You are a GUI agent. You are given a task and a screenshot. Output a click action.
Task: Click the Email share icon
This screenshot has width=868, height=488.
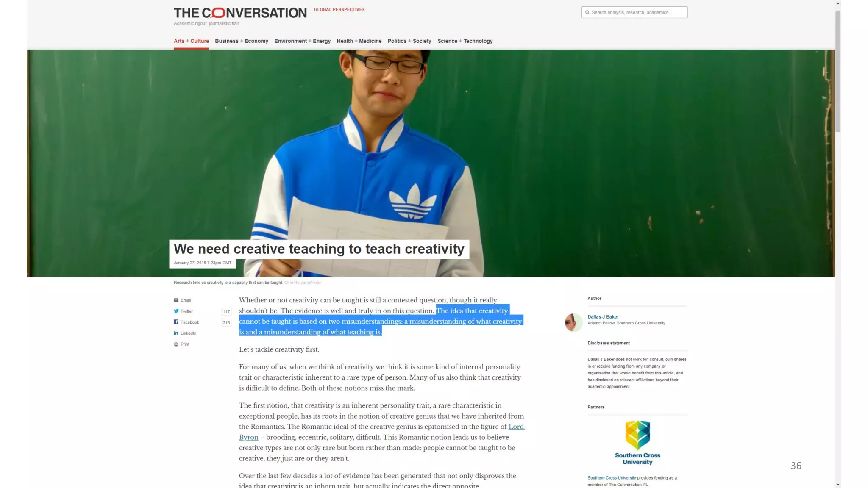(176, 300)
